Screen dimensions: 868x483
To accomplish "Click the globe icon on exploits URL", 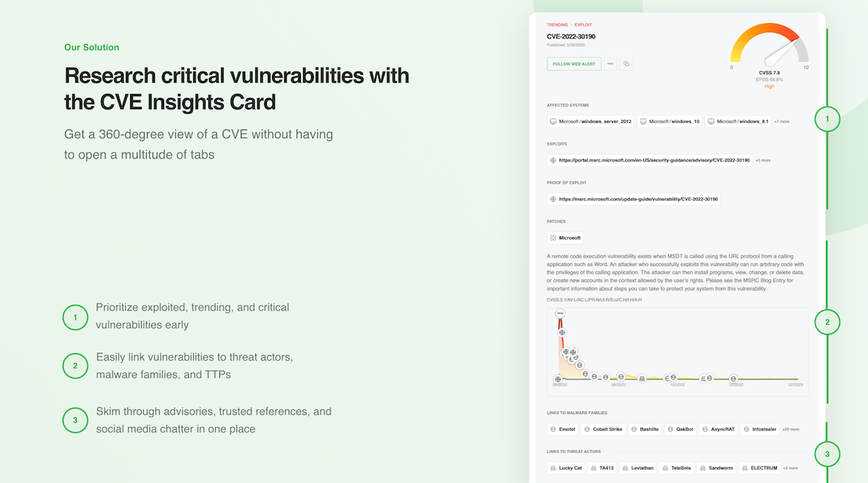I will point(553,160).
